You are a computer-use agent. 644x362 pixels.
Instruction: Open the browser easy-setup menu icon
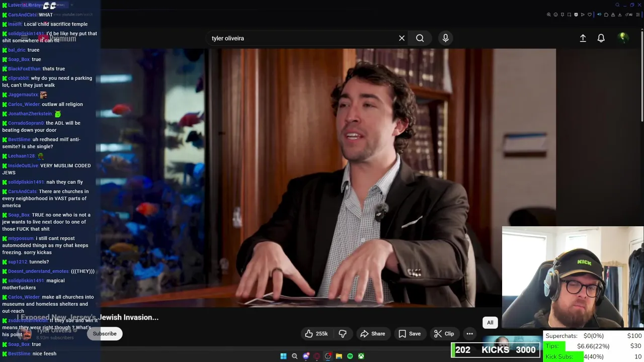[x=638, y=15]
